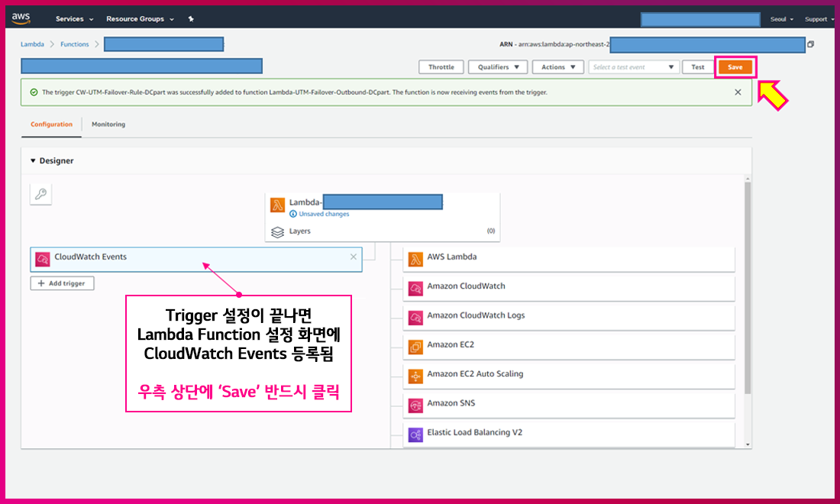Switch to the Monitoring tab
This screenshot has height=504, width=840.
pyautogui.click(x=108, y=124)
